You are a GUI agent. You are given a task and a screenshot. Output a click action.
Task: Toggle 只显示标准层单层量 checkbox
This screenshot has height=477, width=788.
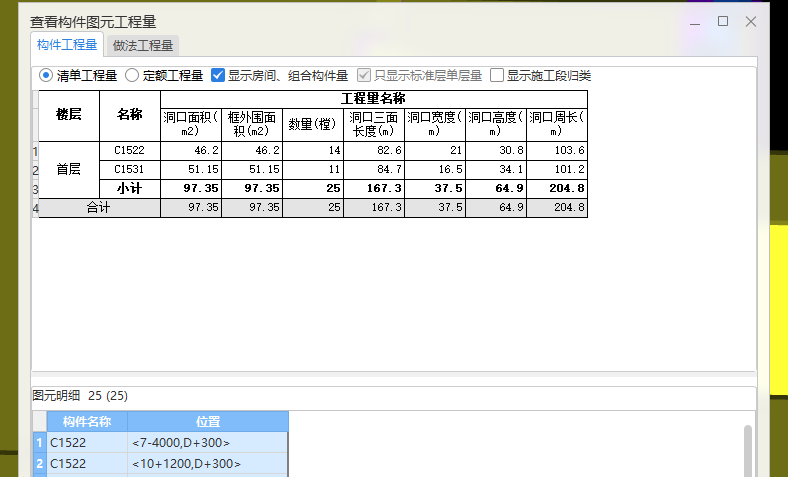[x=364, y=75]
